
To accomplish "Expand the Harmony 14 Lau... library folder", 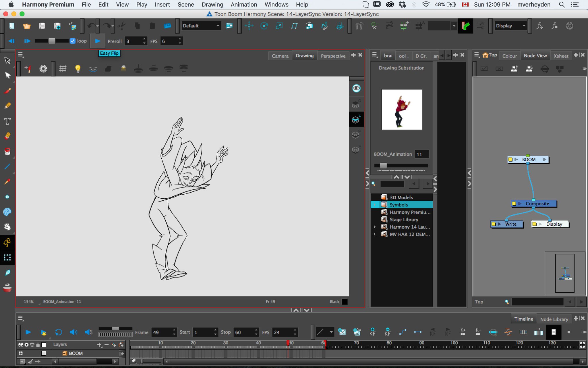I will (x=375, y=227).
